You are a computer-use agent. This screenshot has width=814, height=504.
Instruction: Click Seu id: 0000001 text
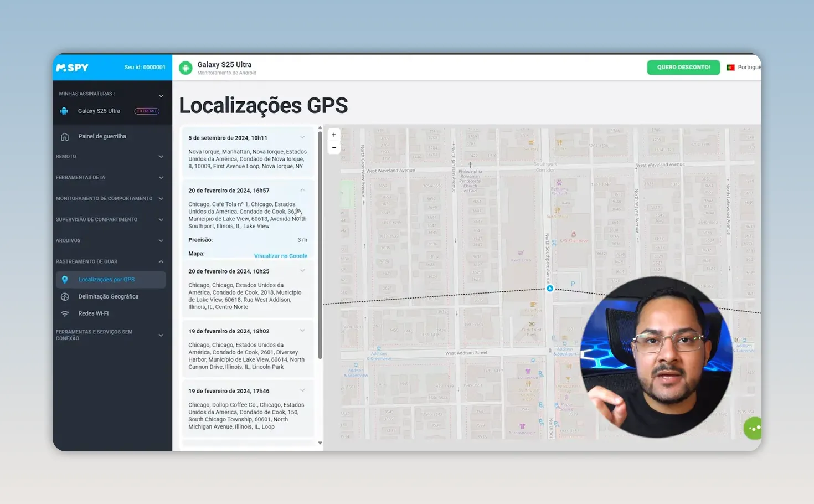coord(145,68)
